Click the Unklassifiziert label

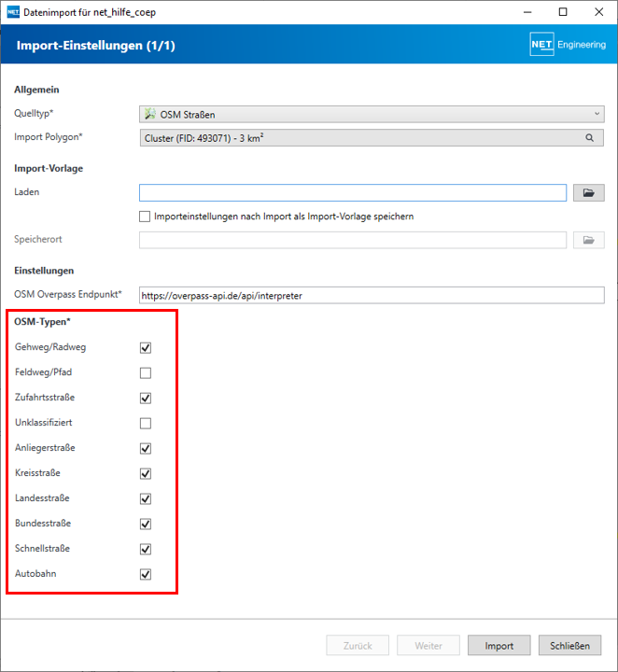coord(43,422)
